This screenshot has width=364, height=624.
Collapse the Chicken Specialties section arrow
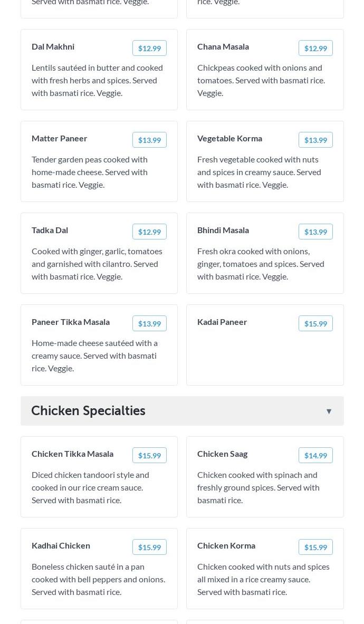point(329,411)
